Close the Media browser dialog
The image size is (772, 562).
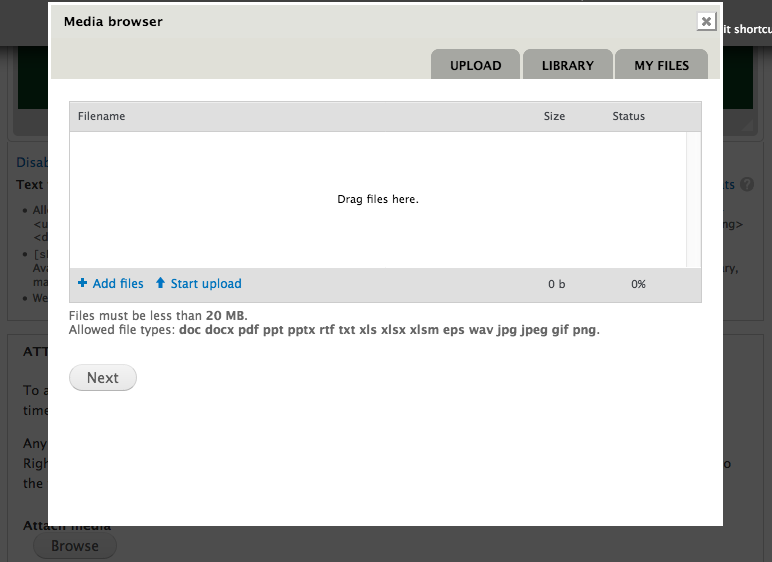coord(706,21)
